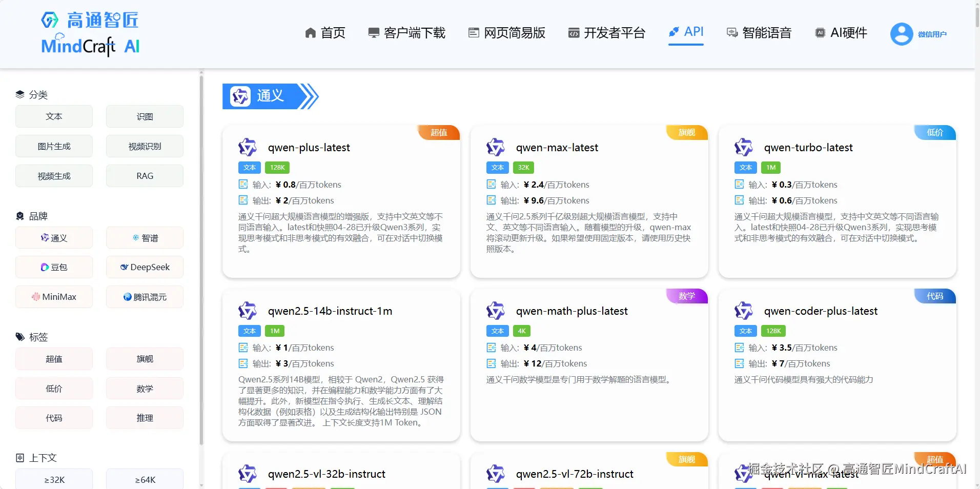Click the qwen2.5-vl-32b-instruct model icon
Screen dimensions: 980x489
point(248,474)
